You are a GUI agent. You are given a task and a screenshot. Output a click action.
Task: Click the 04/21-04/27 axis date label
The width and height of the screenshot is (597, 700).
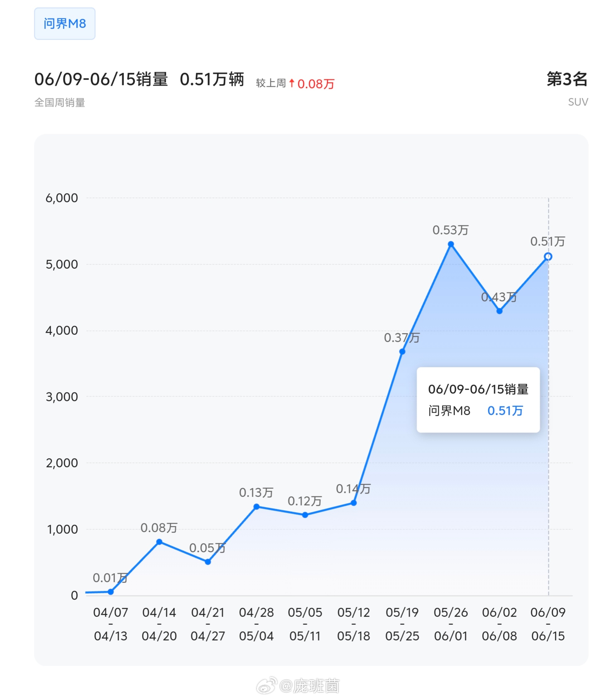[x=208, y=624]
